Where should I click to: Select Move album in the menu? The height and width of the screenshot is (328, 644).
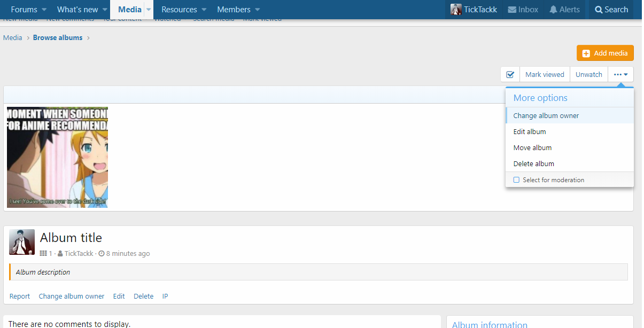click(x=532, y=147)
